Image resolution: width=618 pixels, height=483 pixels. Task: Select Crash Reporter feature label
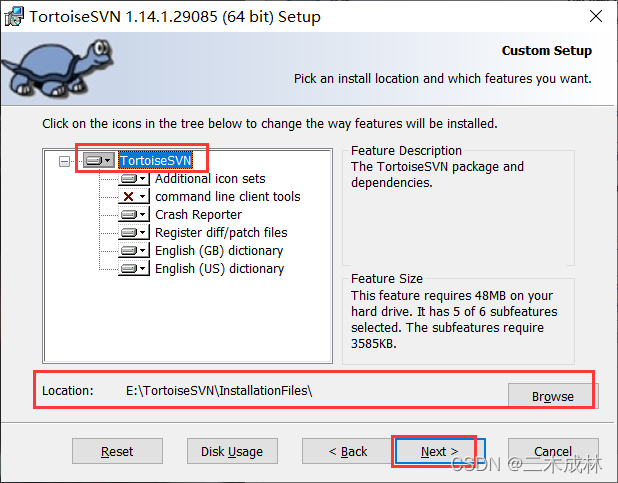[x=198, y=214]
